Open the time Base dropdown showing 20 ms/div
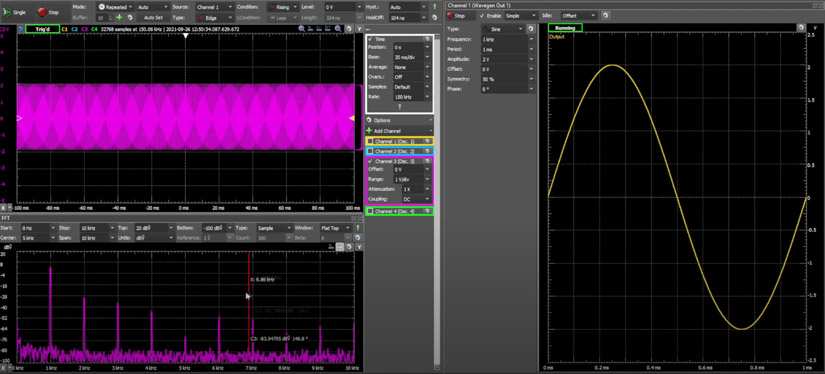This screenshot has width=825, height=374. (x=411, y=57)
